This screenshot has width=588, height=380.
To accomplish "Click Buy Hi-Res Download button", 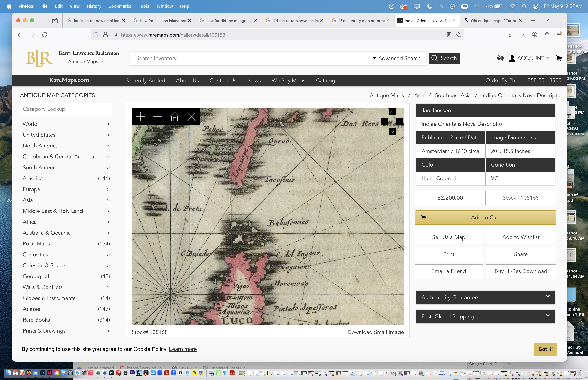I will [521, 271].
